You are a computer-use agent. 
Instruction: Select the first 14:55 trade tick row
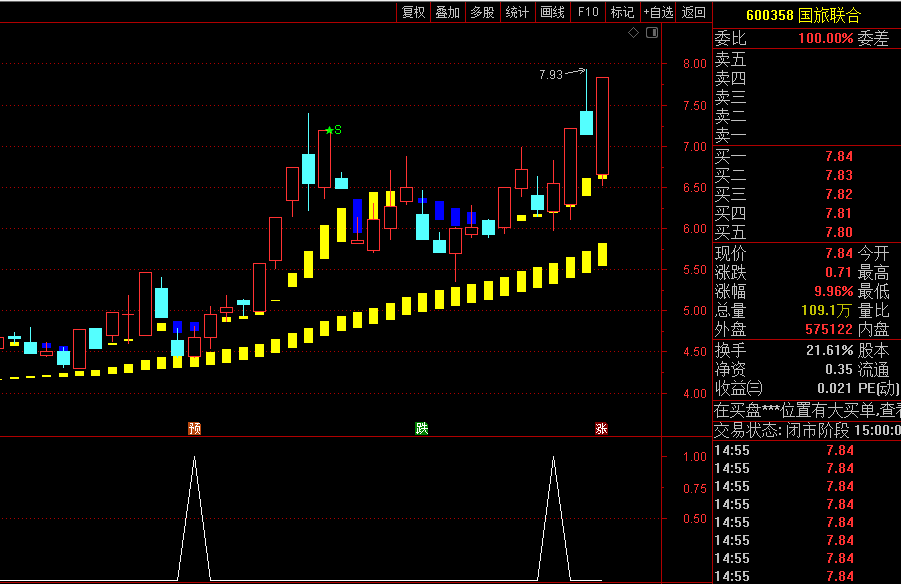pos(807,451)
